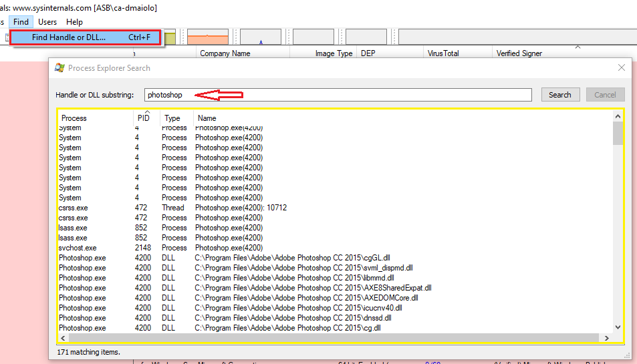Click the Photoshop.exe(4200): 10712 thread name
637x364 pixels.
[241, 208]
